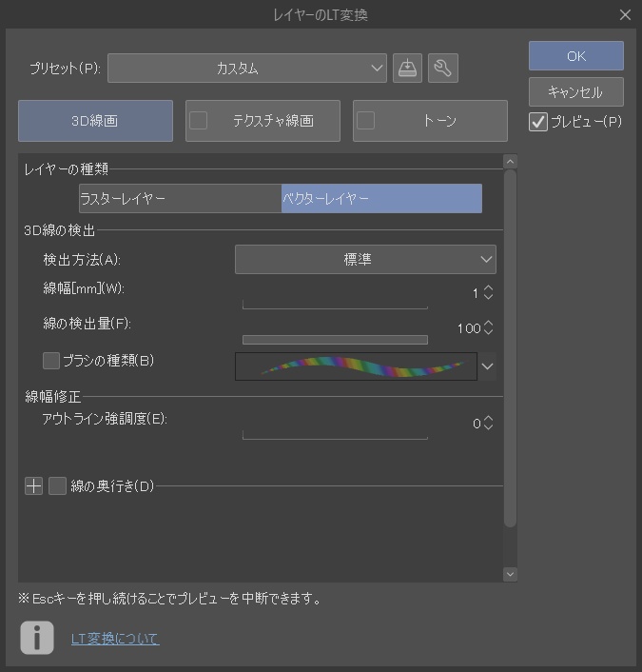
Task: Select the テクスチャ線画 tab
Action: (x=263, y=121)
